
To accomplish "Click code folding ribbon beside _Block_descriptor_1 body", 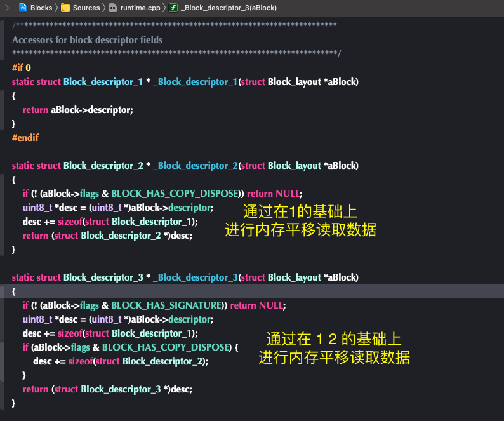I will click(3, 110).
